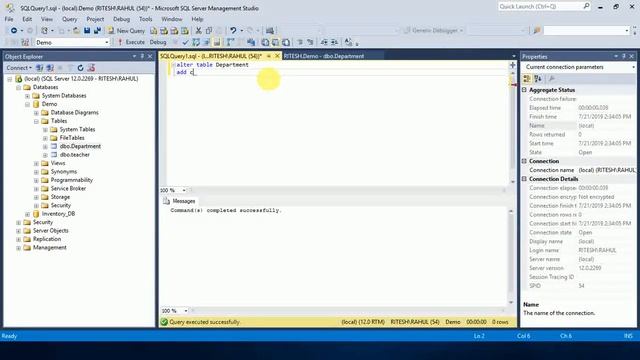Expand the Inventory_DB database node
This screenshot has height=360, width=640.
tap(27, 214)
